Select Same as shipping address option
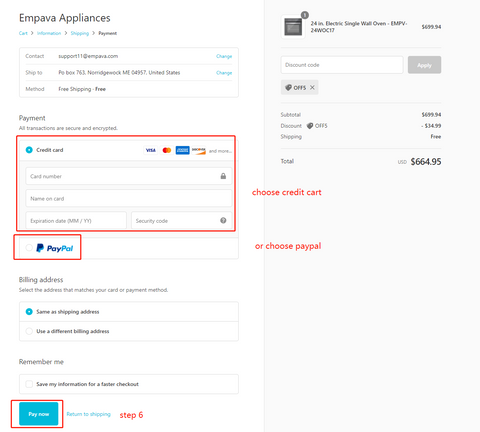 pos(29,312)
